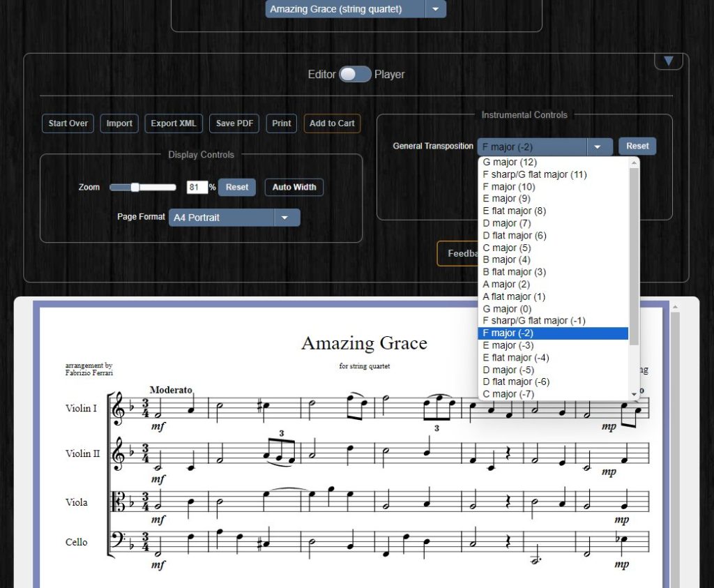Open the Page Format dropdown arrow

(285, 217)
